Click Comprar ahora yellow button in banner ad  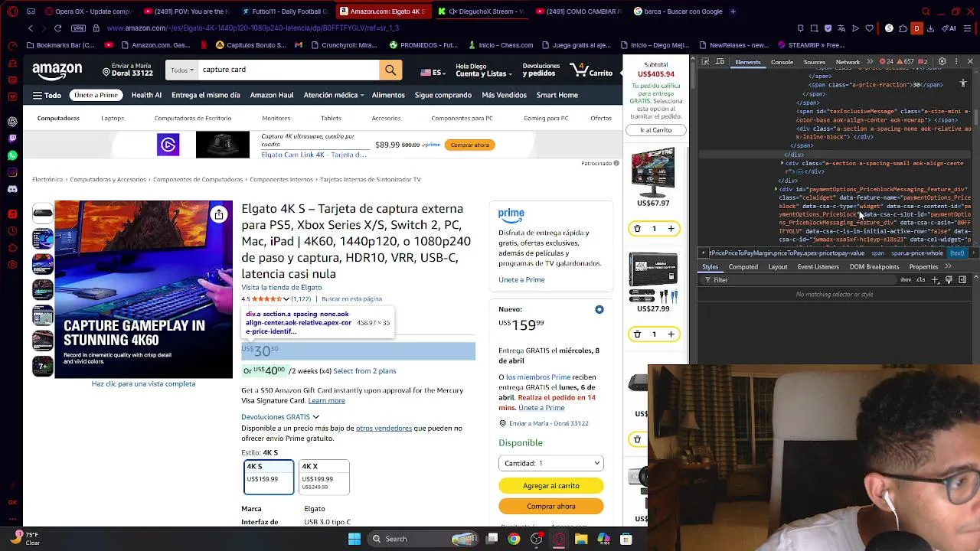point(469,145)
